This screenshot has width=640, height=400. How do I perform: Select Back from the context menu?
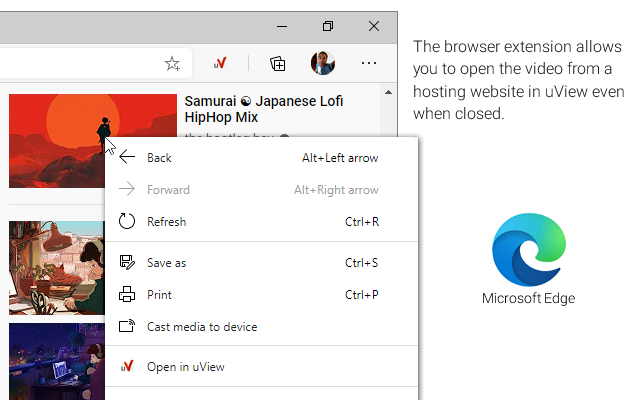pyautogui.click(x=160, y=158)
